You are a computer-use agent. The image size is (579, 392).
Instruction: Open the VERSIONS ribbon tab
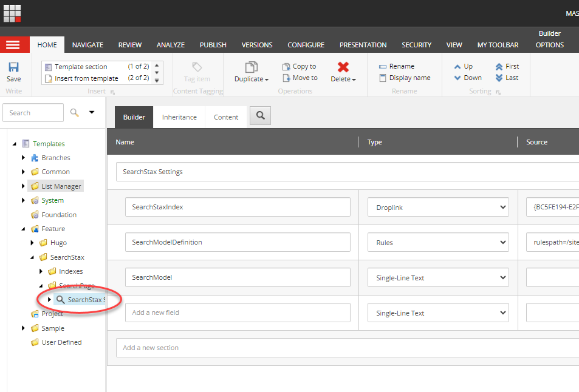(257, 45)
